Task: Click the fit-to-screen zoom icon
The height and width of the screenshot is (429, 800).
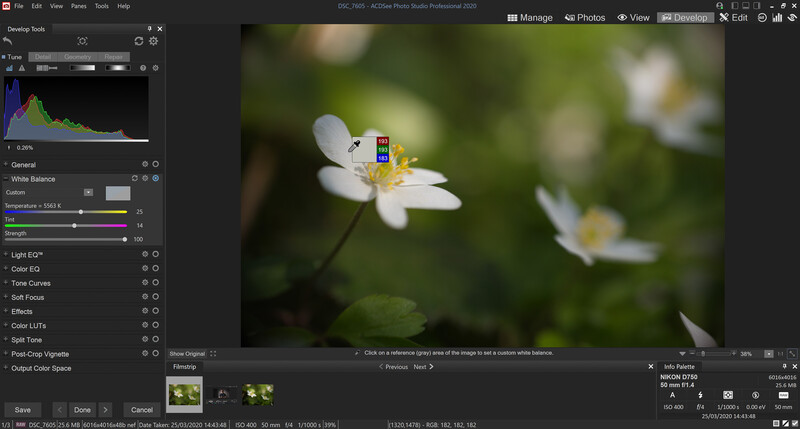Action: coord(792,354)
